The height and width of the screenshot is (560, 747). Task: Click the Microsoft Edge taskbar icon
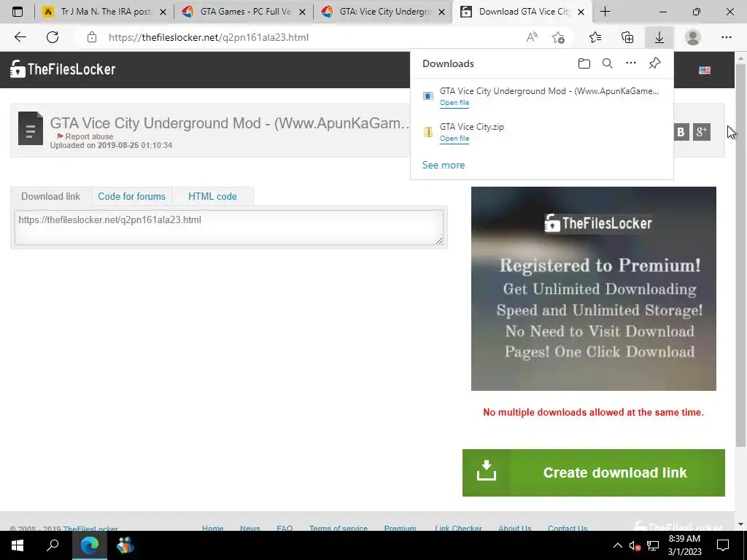[x=89, y=545]
